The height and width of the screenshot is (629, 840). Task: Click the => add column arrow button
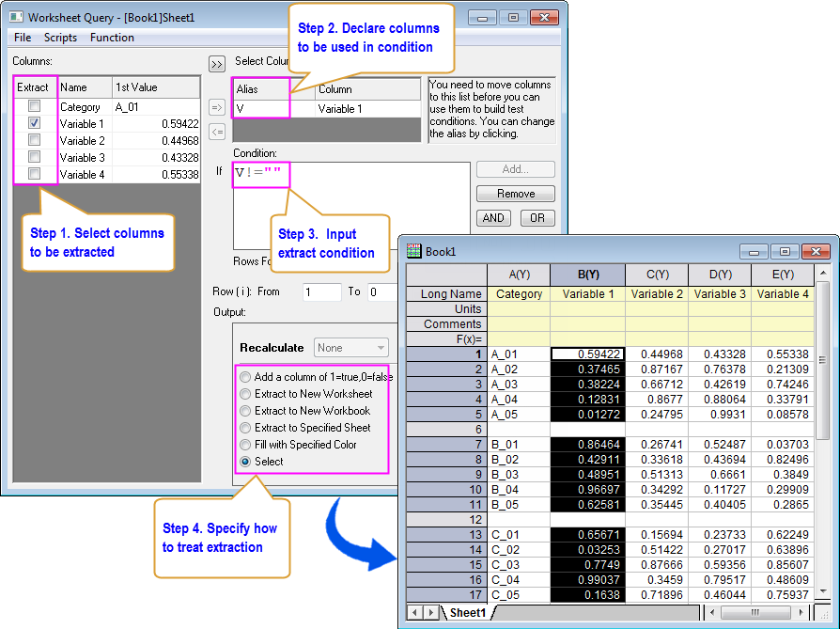click(217, 107)
